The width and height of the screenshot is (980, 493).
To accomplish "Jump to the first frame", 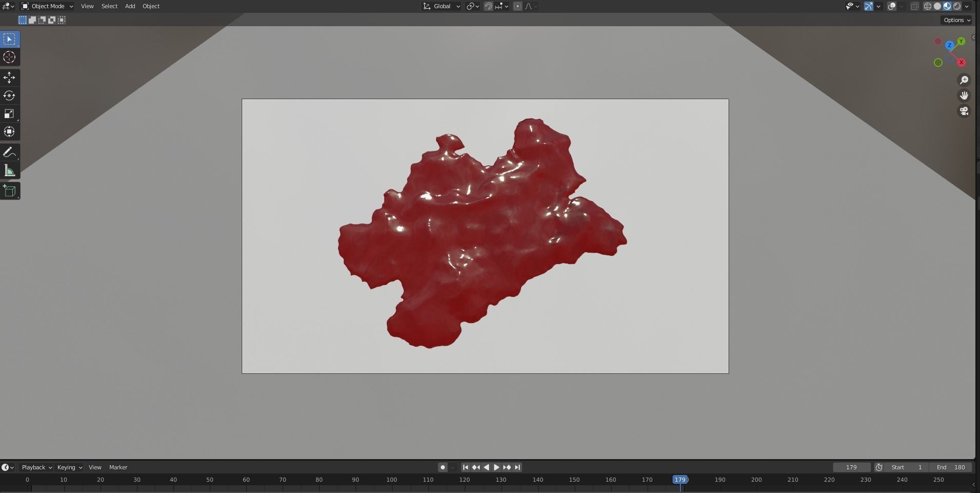I will pos(465,467).
